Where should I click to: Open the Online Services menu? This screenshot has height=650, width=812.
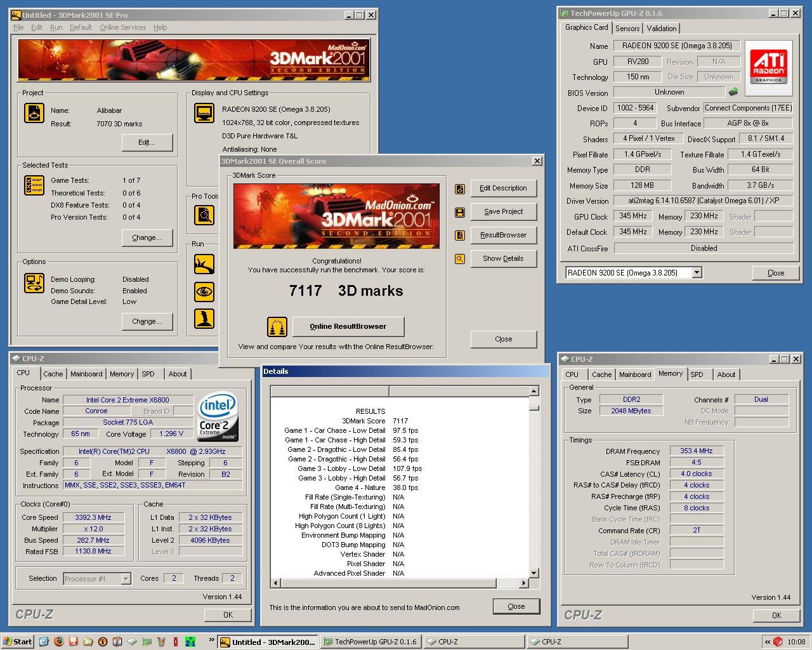(122, 27)
